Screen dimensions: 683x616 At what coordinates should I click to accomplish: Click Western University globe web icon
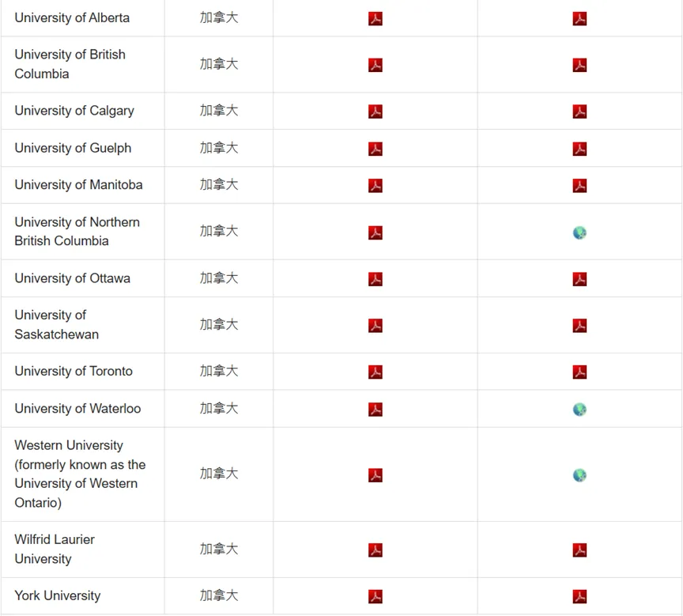(579, 475)
